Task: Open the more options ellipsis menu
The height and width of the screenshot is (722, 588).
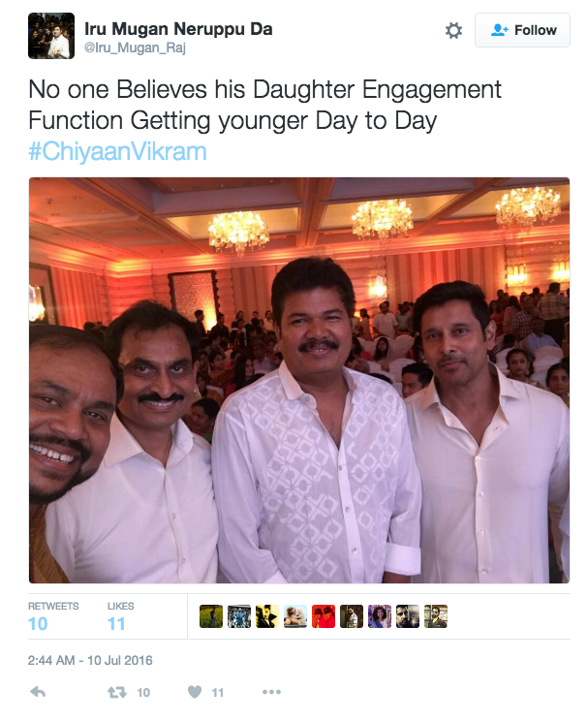Action: click(271, 692)
